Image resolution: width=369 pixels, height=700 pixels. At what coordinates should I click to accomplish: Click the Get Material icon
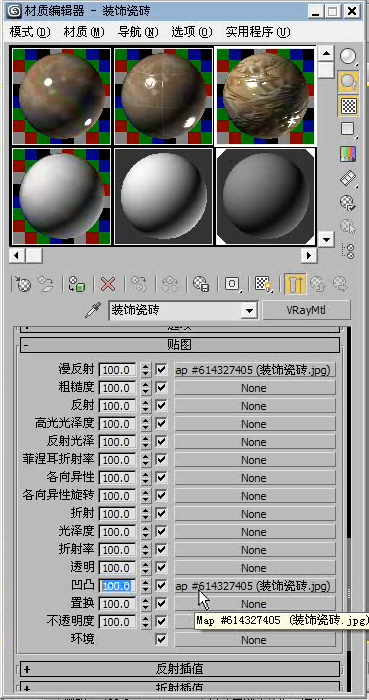pos(24,284)
